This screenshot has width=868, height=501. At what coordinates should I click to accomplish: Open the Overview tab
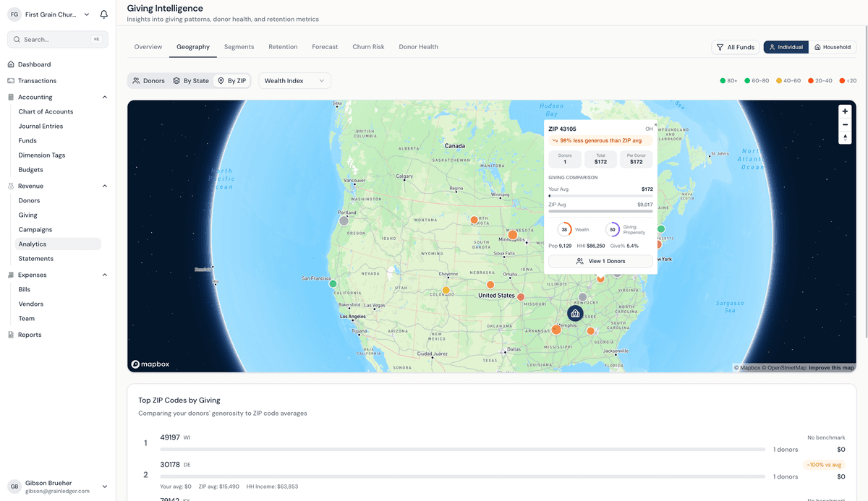point(148,47)
